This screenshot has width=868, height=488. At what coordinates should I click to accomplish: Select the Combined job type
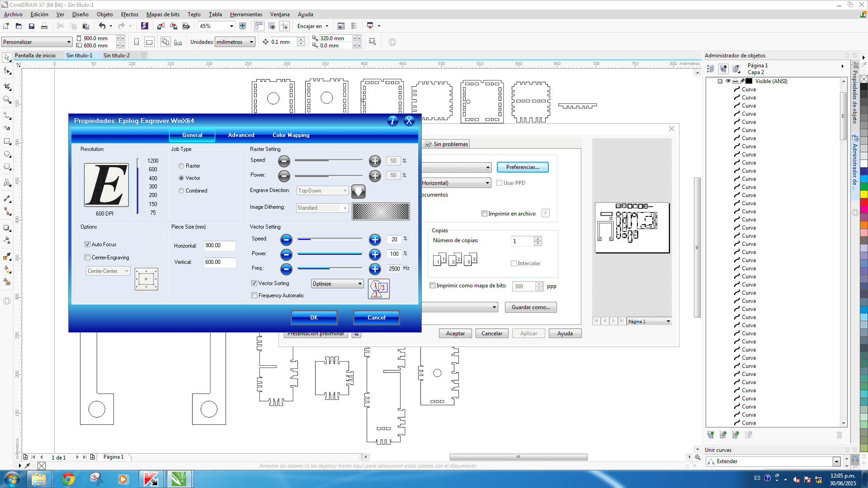(181, 191)
